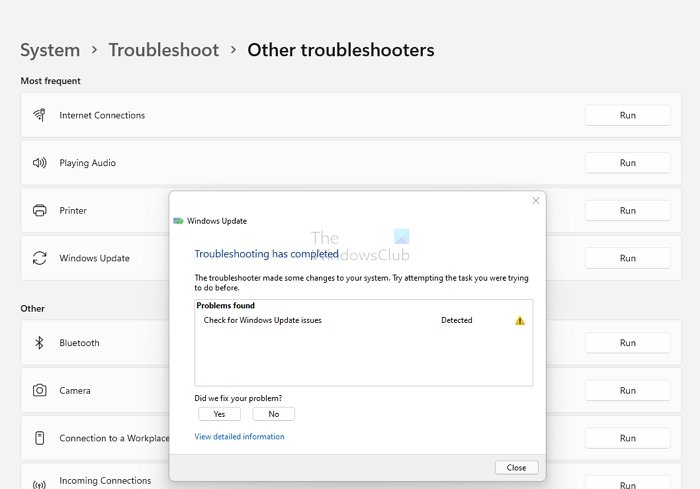
Task: Run the Printer troubleshooter
Action: click(x=628, y=211)
